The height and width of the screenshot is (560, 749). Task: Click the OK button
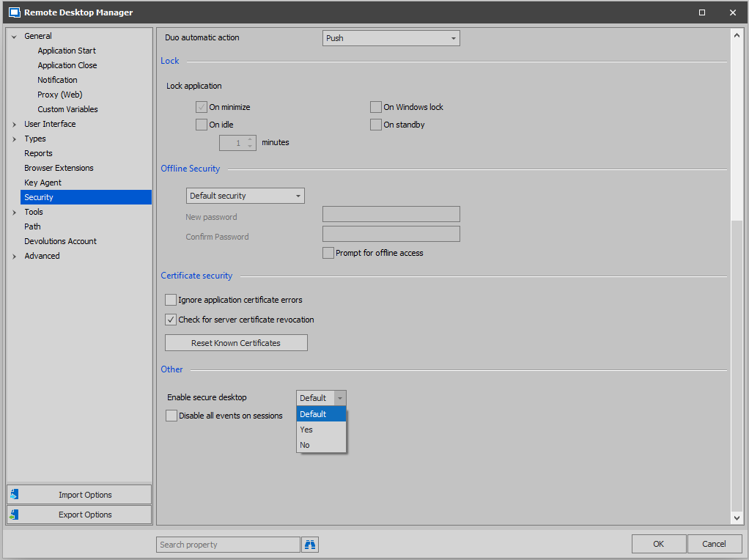[658, 544]
